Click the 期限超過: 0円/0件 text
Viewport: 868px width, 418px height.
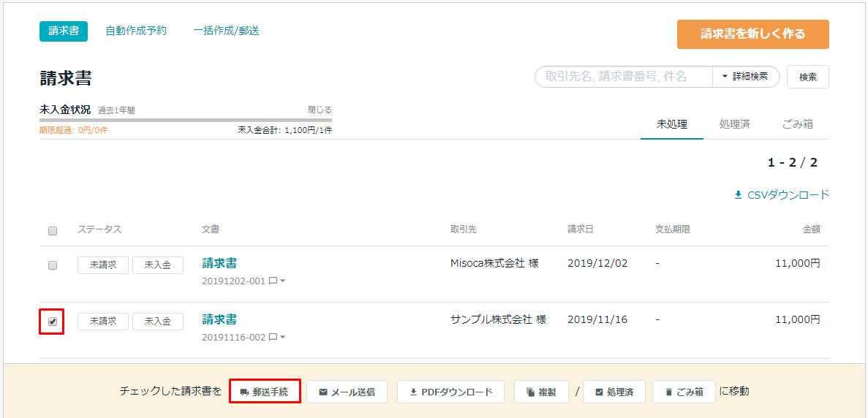tap(74, 131)
